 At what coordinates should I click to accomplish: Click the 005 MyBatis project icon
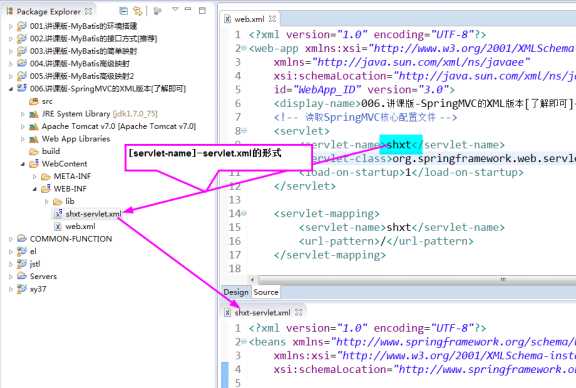pyautogui.click(x=22, y=76)
